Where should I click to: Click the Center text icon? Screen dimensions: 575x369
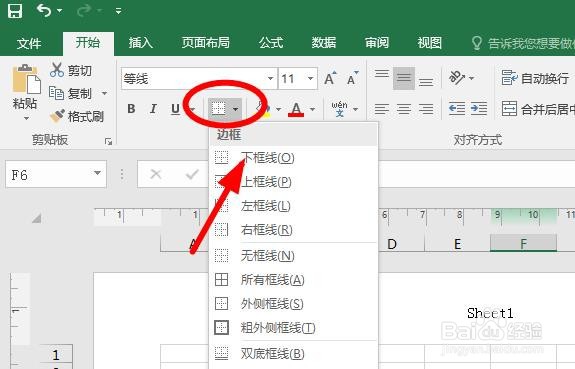pyautogui.click(x=404, y=109)
